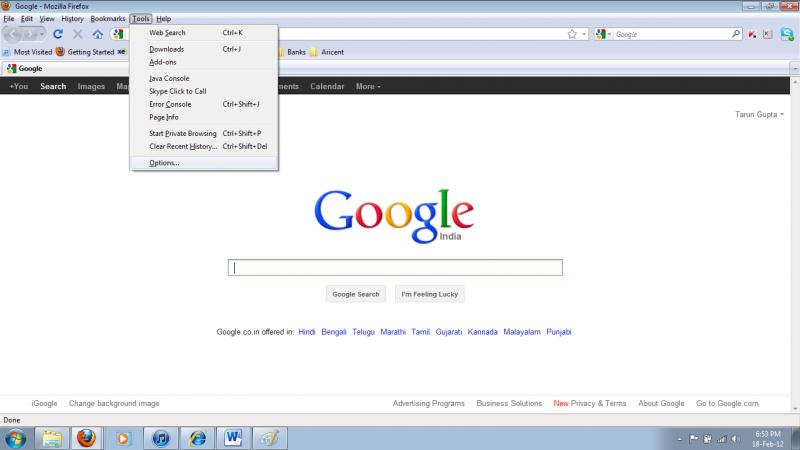Click the taskbar clock showing 6:53 PM
Screen dimensions: 800x450
[x=768, y=439]
